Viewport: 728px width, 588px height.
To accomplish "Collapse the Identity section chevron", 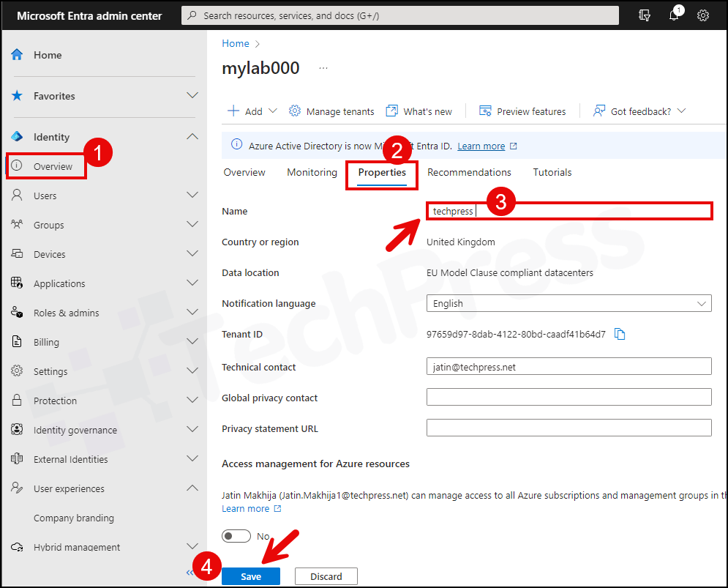I will [192, 137].
